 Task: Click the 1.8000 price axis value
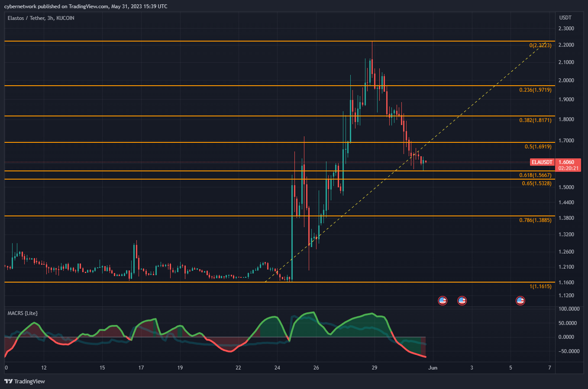pos(566,119)
